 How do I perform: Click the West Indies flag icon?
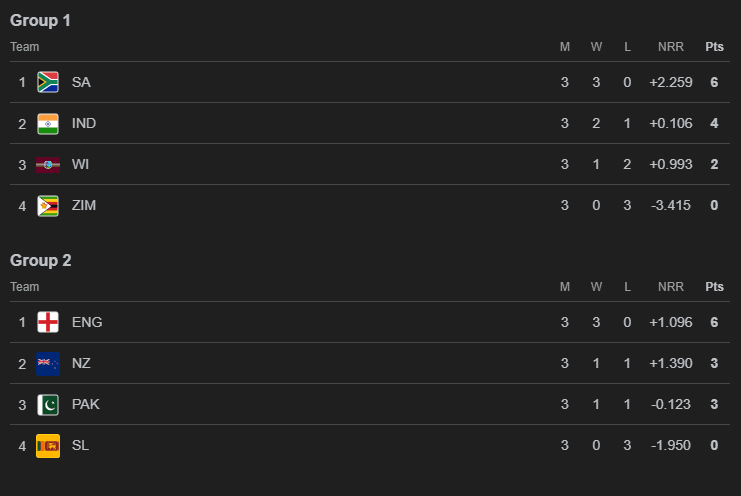(x=47, y=164)
